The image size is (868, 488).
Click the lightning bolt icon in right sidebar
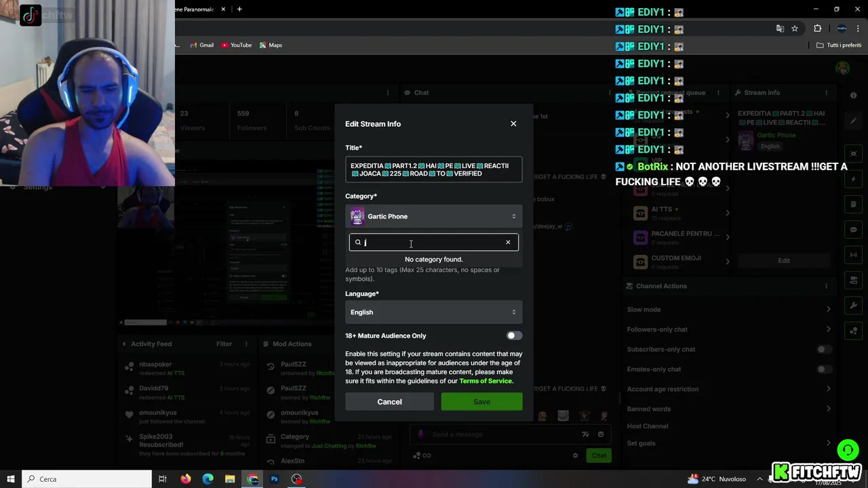pyautogui.click(x=854, y=179)
